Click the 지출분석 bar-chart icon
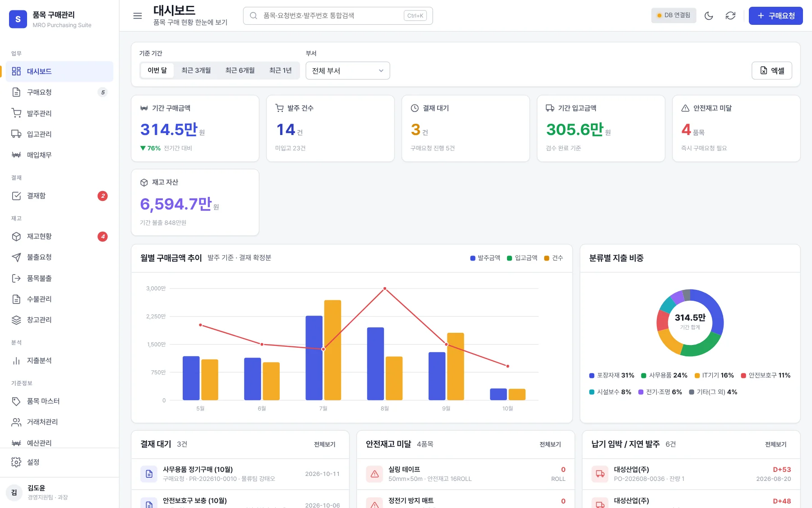 (16, 360)
